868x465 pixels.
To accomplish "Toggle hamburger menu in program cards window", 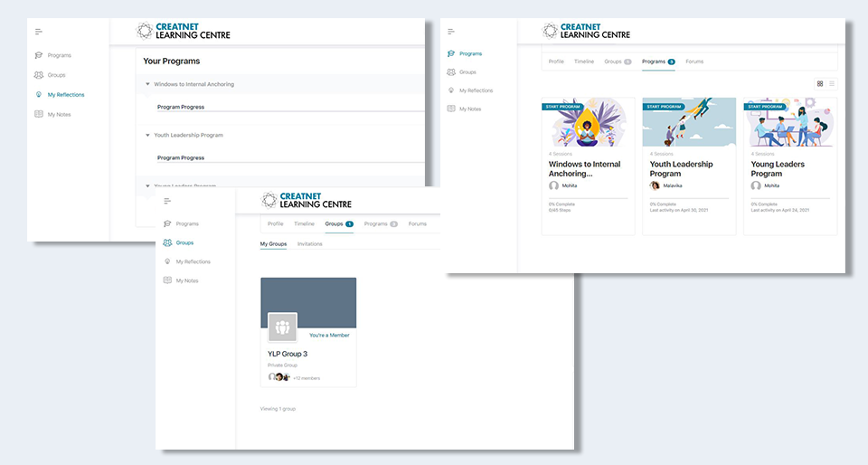I will [x=450, y=32].
